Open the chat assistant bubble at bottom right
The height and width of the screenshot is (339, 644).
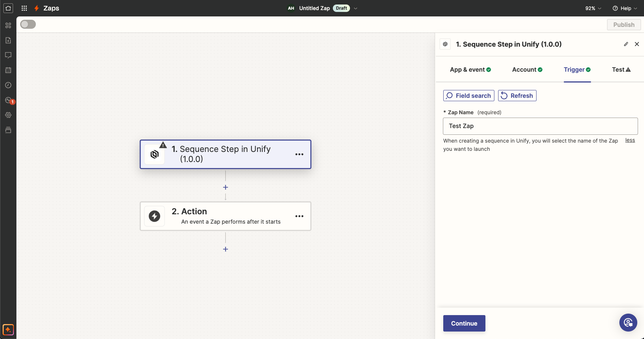coord(628,322)
